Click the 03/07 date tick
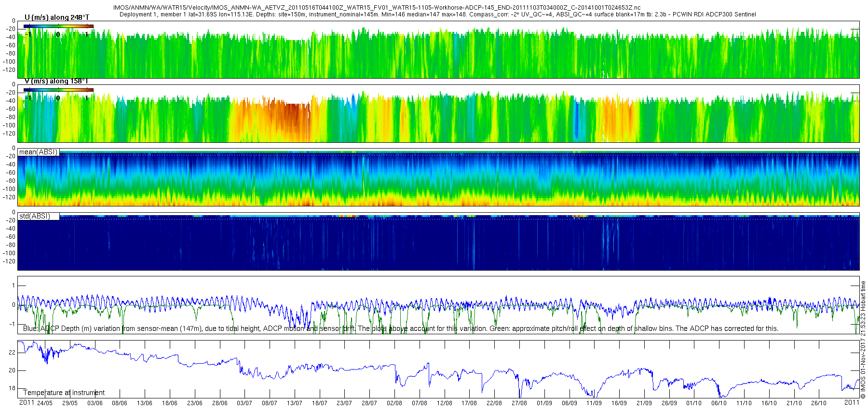This screenshot has width=868, height=410. click(244, 403)
